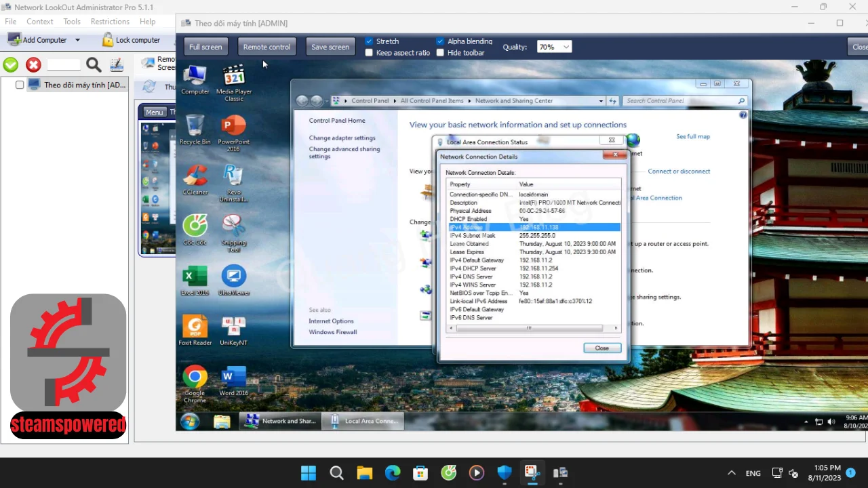Select Theo dõi máy tính tree item

click(85, 85)
